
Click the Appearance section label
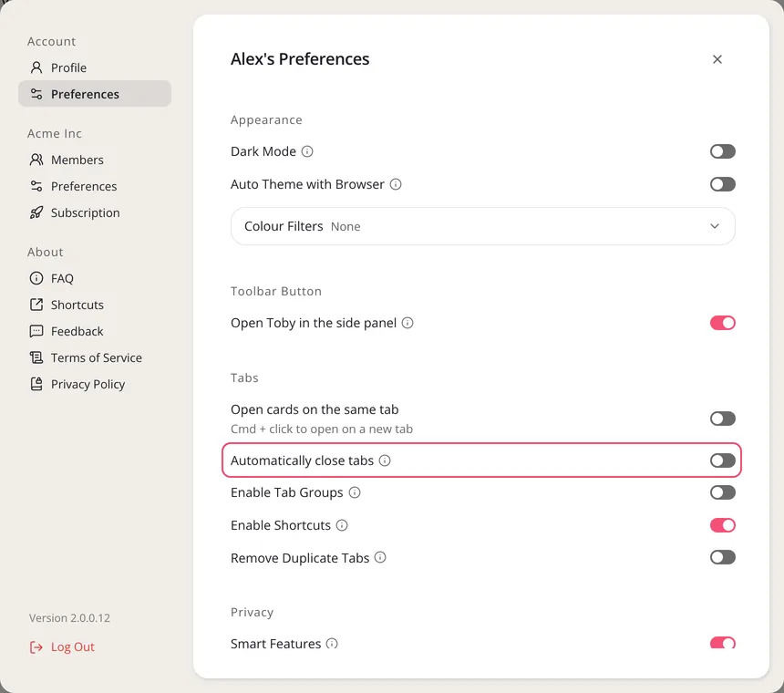(266, 120)
